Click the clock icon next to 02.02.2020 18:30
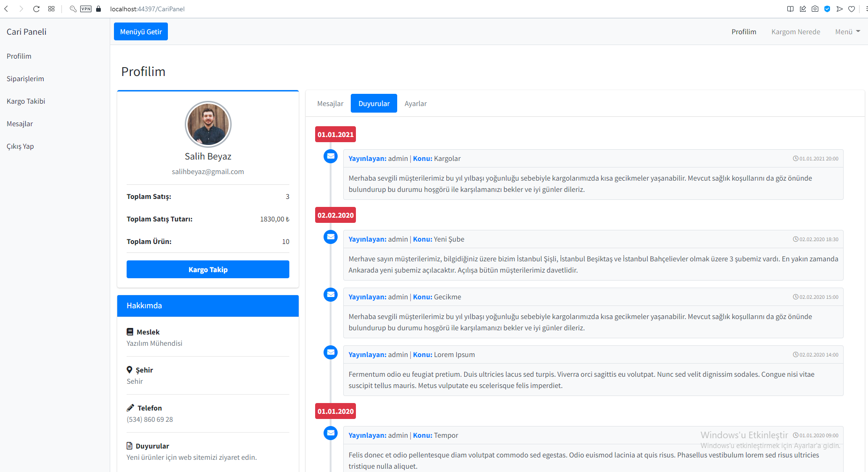868x472 pixels. click(795, 239)
